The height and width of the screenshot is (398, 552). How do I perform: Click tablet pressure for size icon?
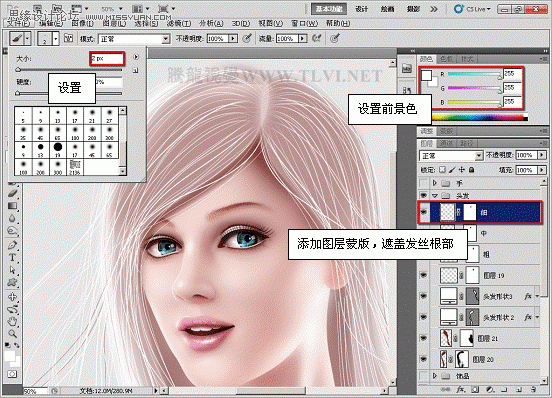(335, 38)
